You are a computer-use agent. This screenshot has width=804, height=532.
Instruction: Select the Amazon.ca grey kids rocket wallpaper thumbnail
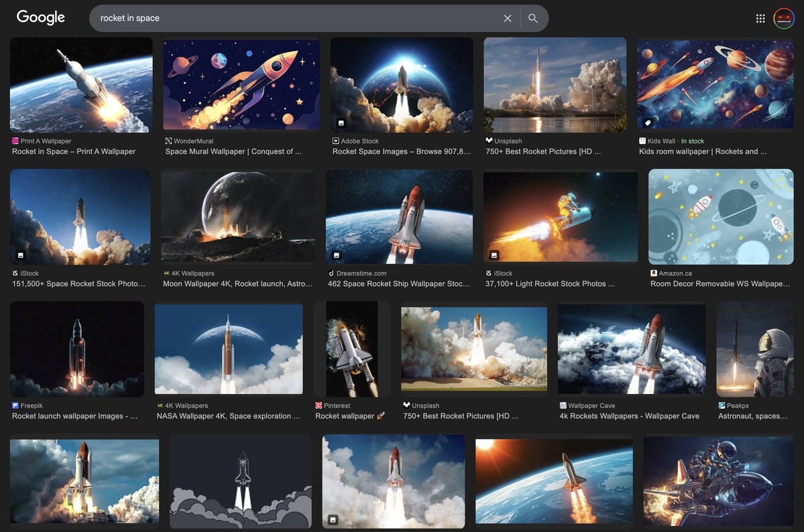(x=721, y=217)
